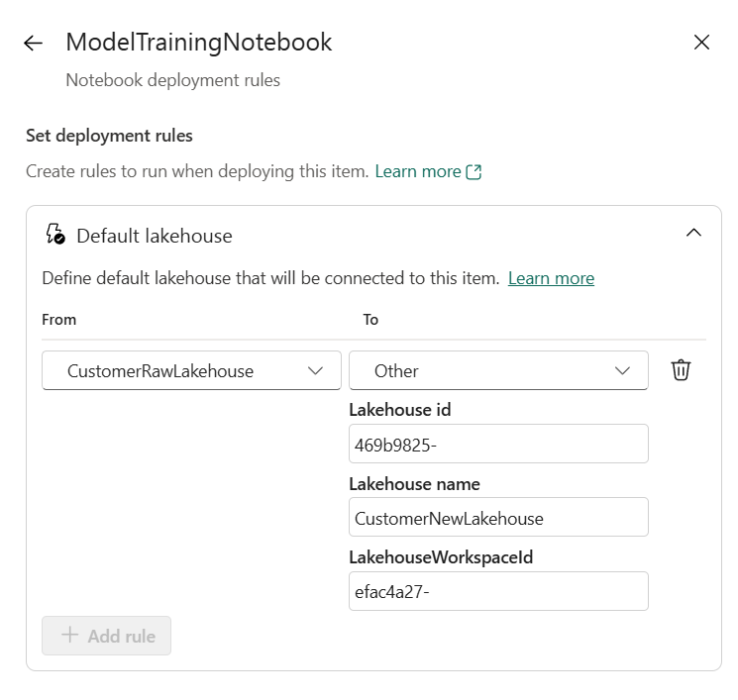Click the chevron in the From combo box
The height and width of the screenshot is (700, 738).
click(x=315, y=371)
